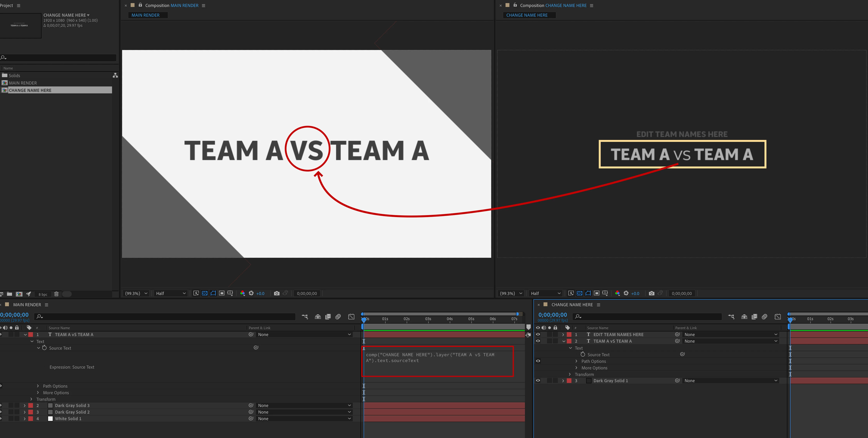The height and width of the screenshot is (438, 868).
Task: Switch to the MAIN RENDER breadcrumb tab
Action: click(x=146, y=15)
